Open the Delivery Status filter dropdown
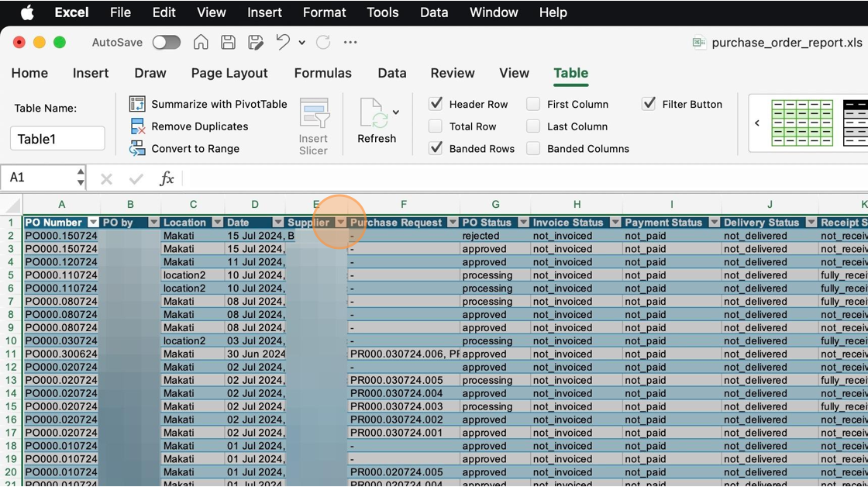 (x=811, y=222)
